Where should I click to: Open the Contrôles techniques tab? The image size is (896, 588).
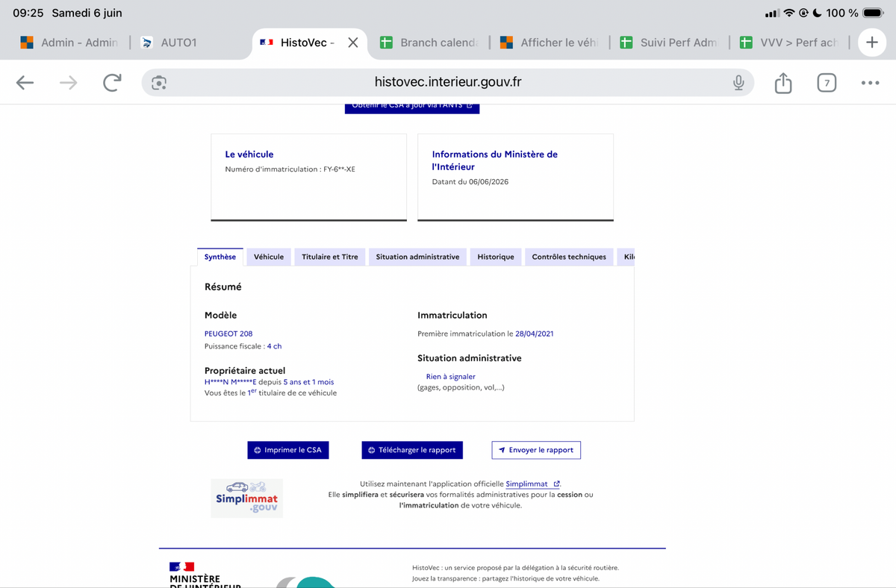[x=569, y=257]
